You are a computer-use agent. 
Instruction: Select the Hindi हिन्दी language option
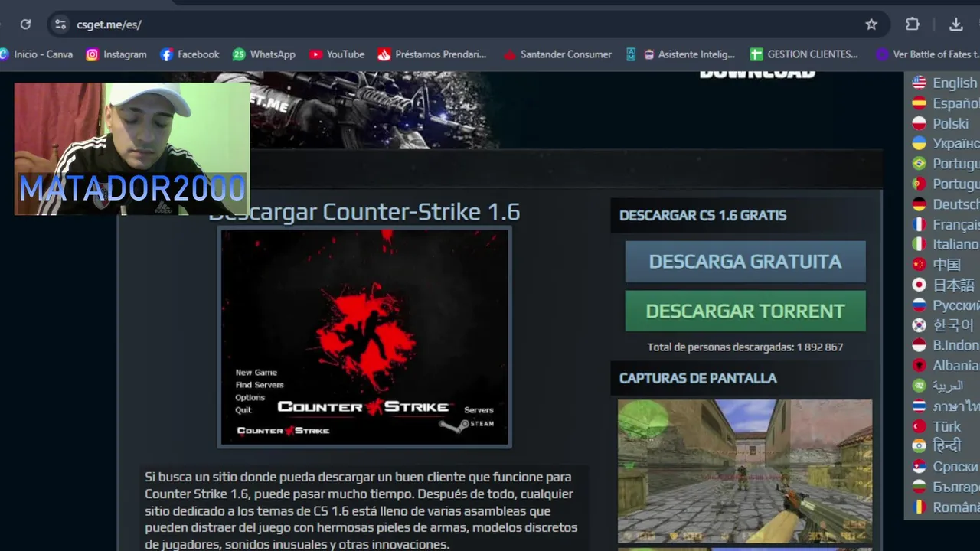pyautogui.click(x=937, y=445)
